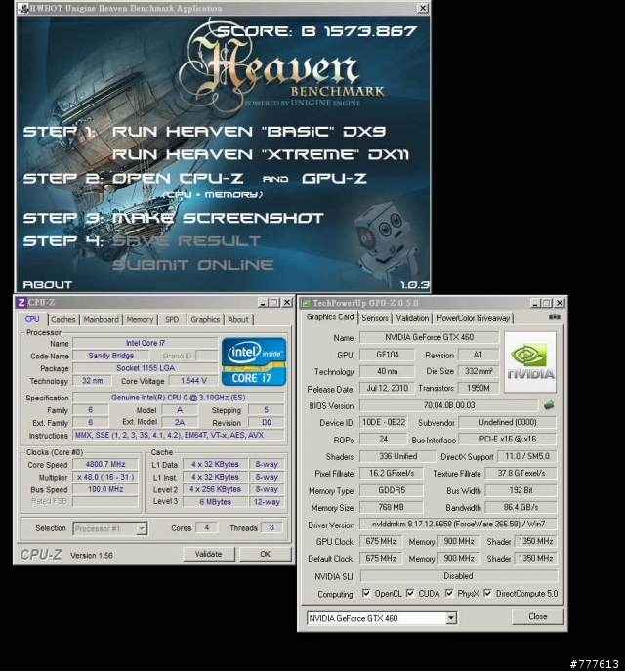Click the Driver Version field in GPU-Z
This screenshot has height=672, width=625.
click(458, 524)
